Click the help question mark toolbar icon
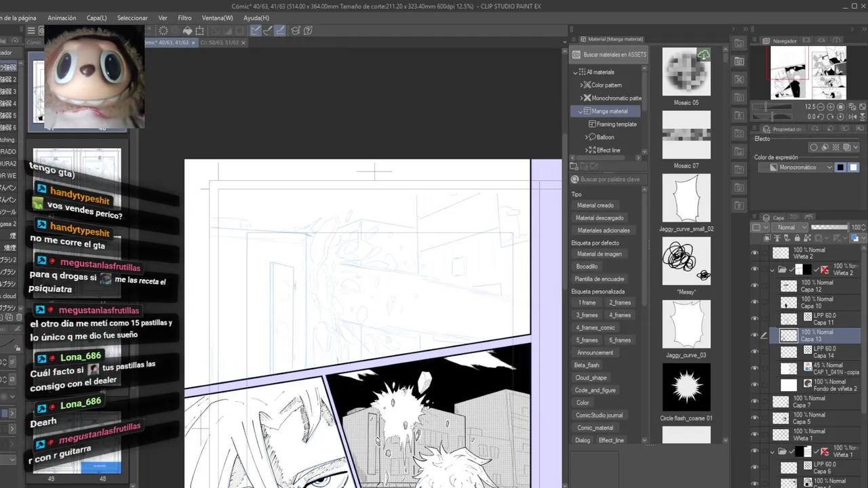The image size is (868, 488). pyautogui.click(x=308, y=30)
